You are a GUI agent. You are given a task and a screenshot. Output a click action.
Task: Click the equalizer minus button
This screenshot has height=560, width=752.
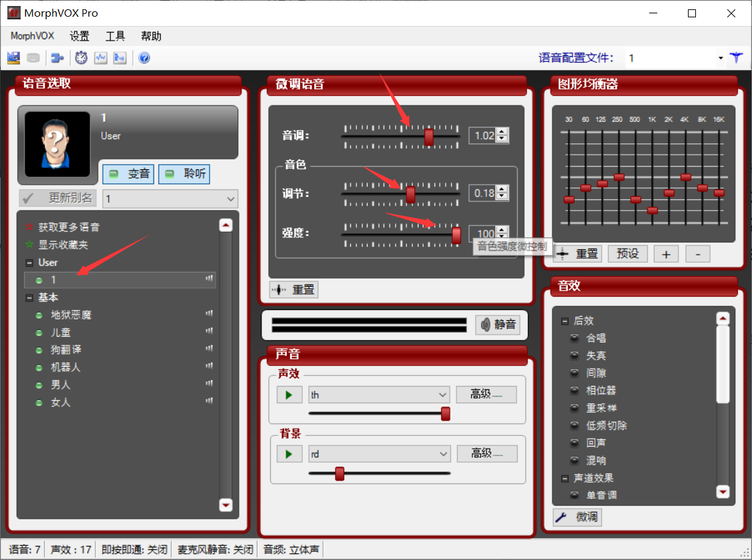pos(698,254)
